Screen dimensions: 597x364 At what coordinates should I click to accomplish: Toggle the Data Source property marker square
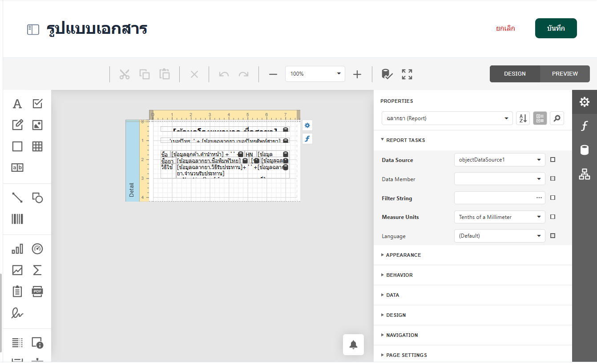point(553,160)
